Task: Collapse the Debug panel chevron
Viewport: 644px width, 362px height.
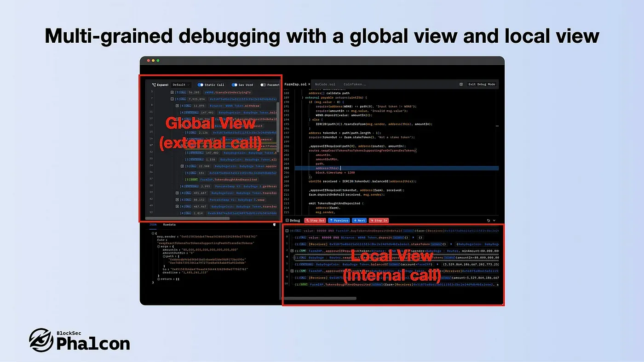Action: pos(494,221)
